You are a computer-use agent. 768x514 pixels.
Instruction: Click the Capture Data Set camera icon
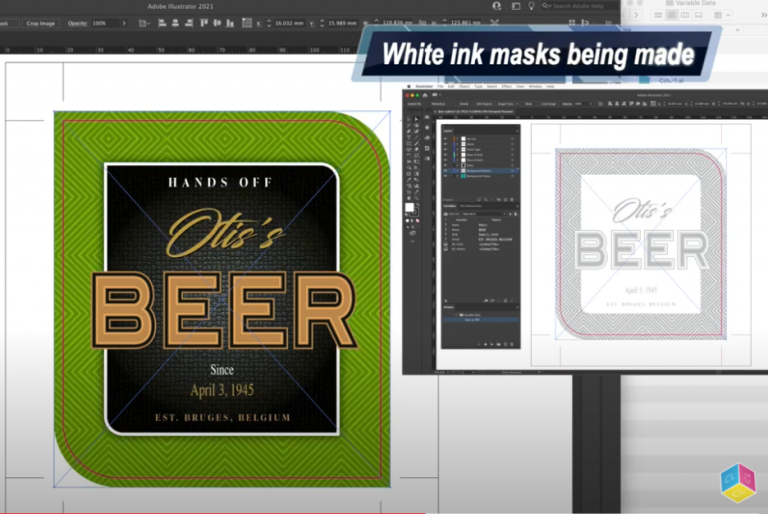[x=447, y=213]
